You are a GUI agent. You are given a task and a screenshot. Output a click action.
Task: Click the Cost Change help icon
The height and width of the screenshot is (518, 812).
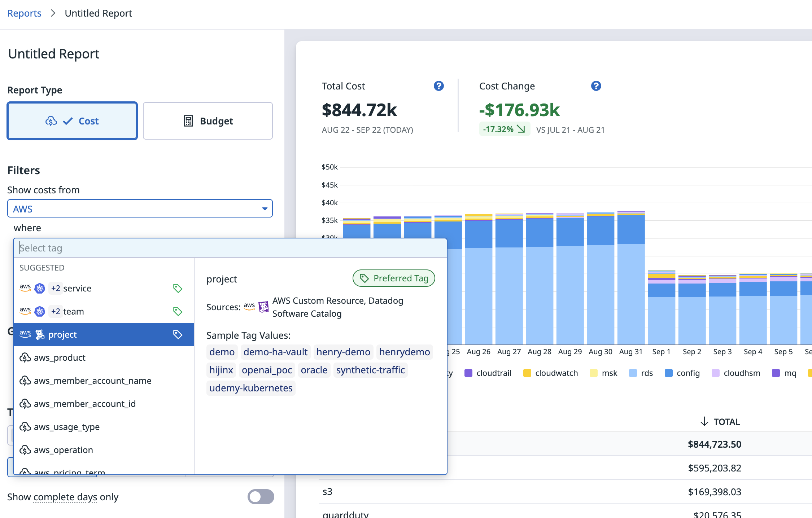tap(596, 86)
